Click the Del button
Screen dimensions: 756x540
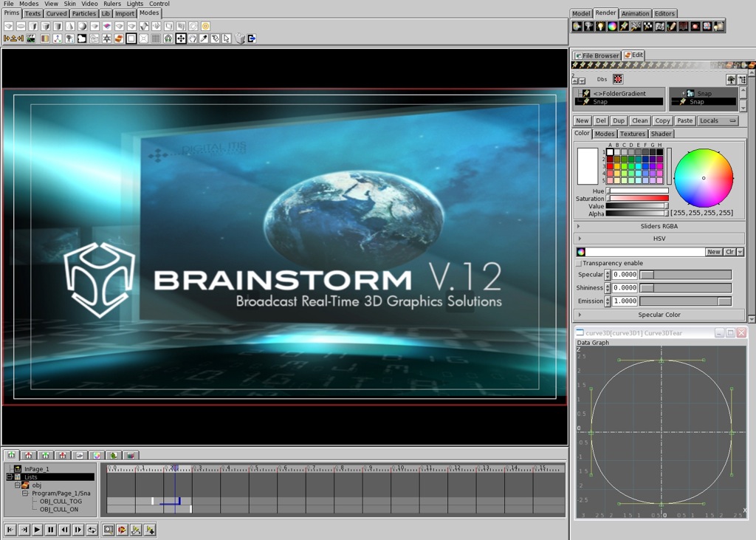(x=601, y=120)
